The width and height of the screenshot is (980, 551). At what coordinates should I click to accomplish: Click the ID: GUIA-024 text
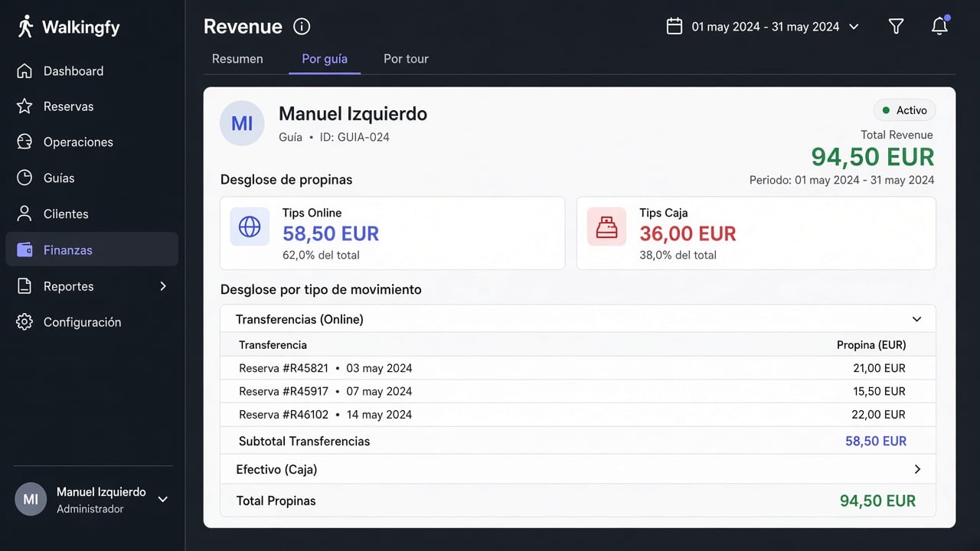click(354, 138)
